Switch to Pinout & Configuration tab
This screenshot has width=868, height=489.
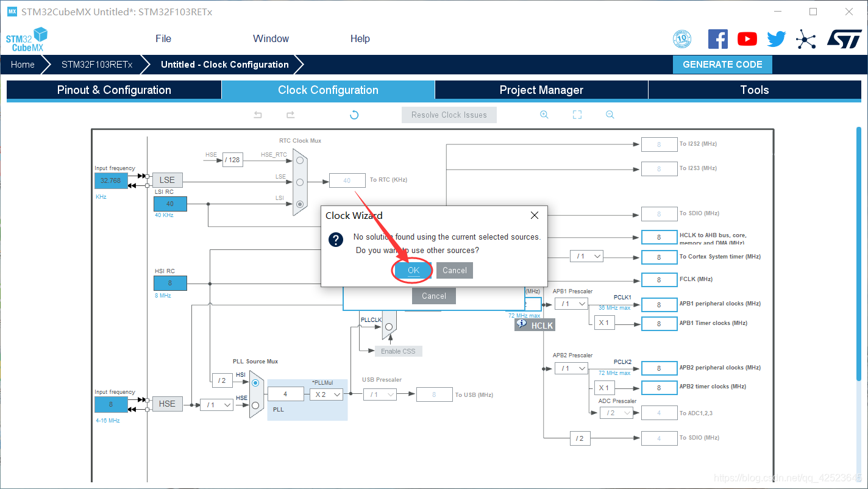pyautogui.click(x=114, y=90)
